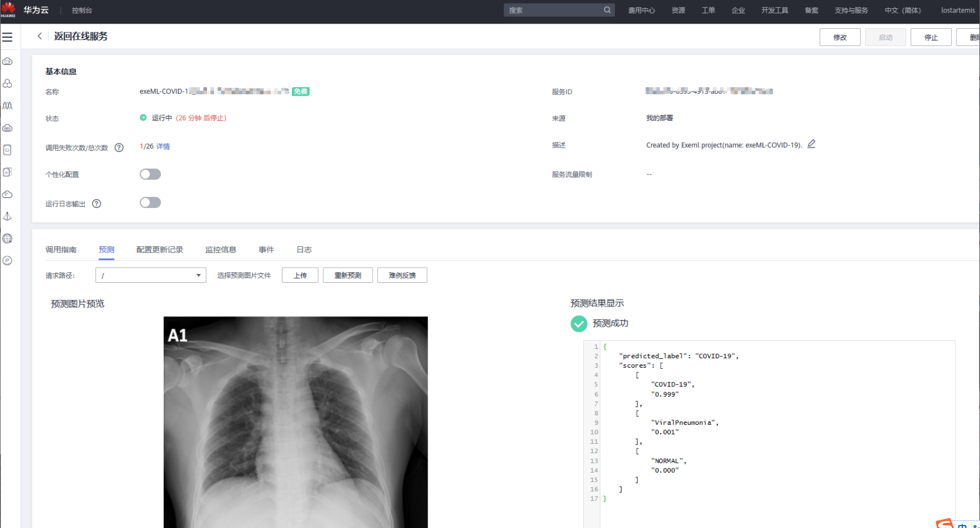Switch to the 配置更新记录 tab

160,250
